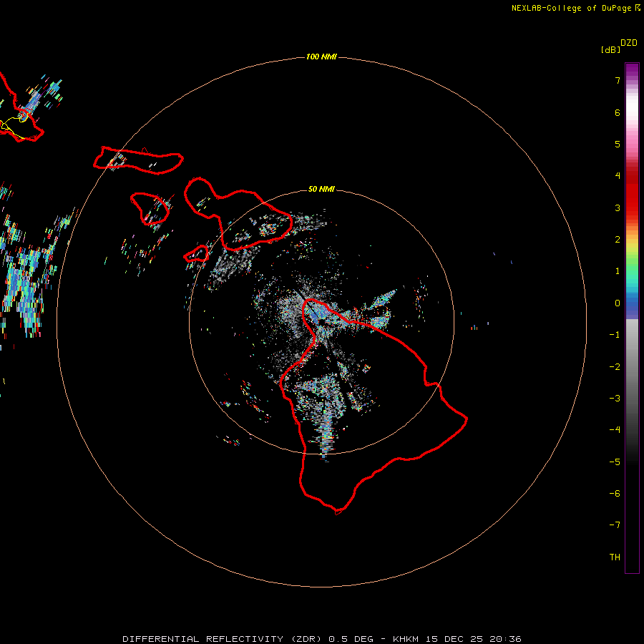644x644 pixels.
Task: Click the scale value -6
Action: point(615,494)
